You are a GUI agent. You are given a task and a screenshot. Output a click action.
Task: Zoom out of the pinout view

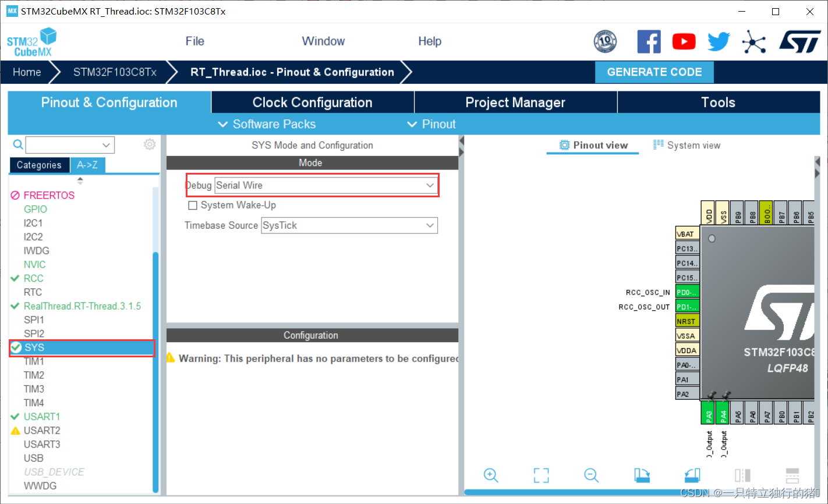592,475
